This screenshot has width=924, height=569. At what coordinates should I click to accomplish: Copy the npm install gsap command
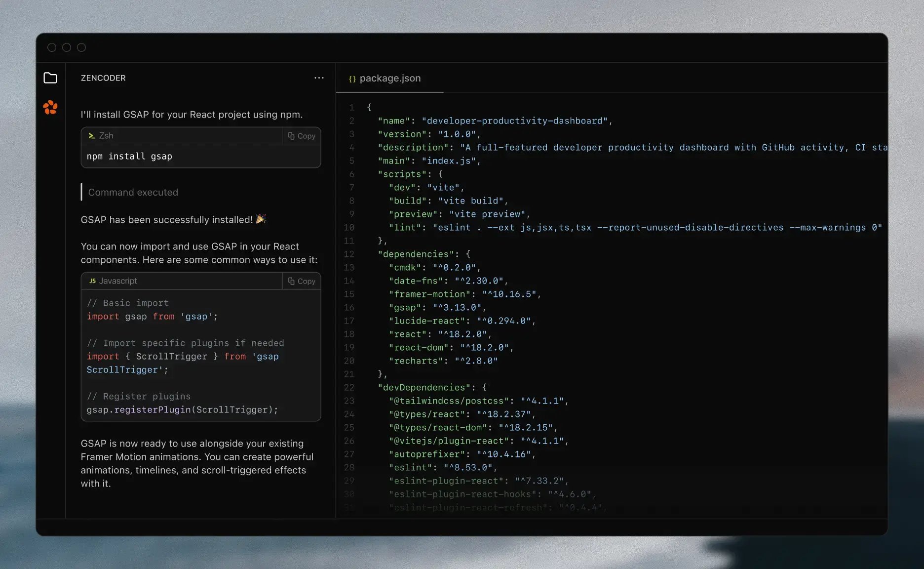point(302,136)
